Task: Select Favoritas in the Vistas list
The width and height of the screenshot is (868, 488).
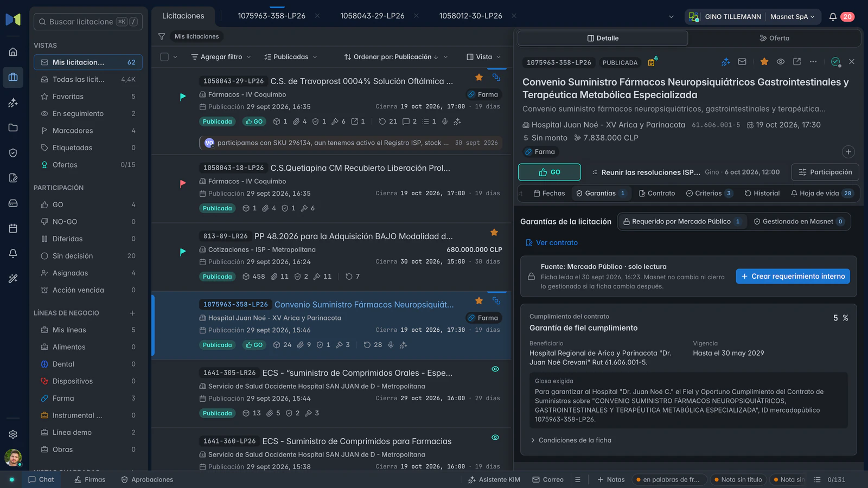Action: 88,97
